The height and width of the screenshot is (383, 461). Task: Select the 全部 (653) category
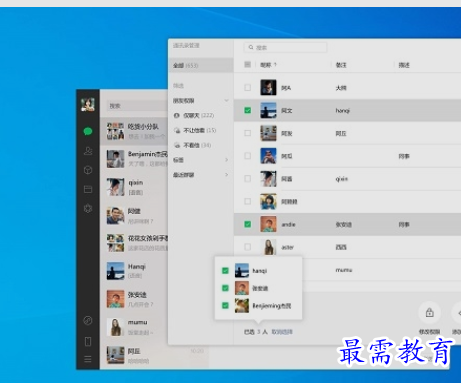point(201,65)
